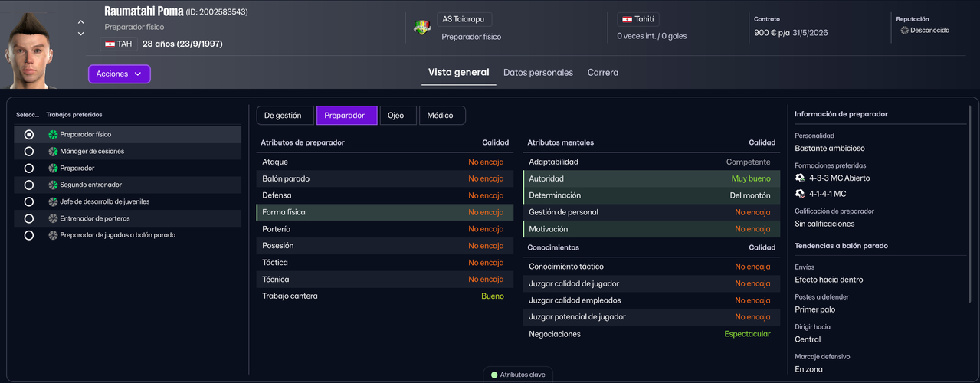Select Preparador de jugadas a balón parado radio
The image size is (980, 383).
[29, 235]
